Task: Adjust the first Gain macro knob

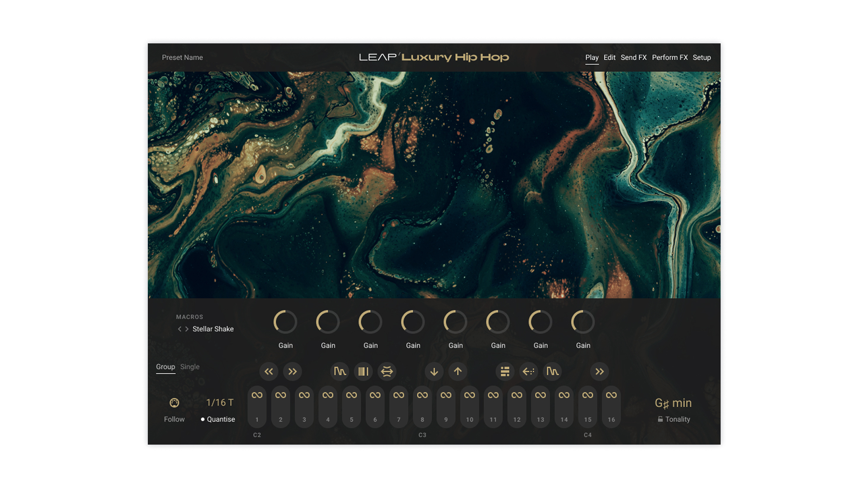Action: 285,322
